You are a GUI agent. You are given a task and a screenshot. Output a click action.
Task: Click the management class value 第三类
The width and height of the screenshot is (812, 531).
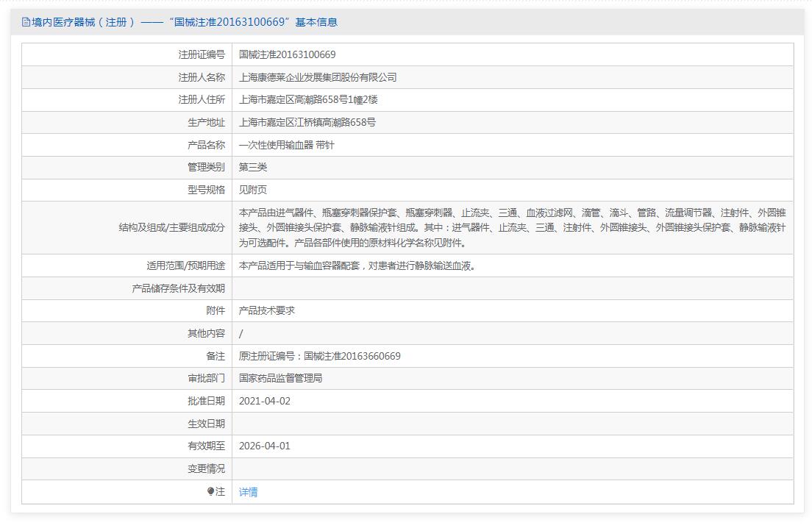(x=253, y=167)
